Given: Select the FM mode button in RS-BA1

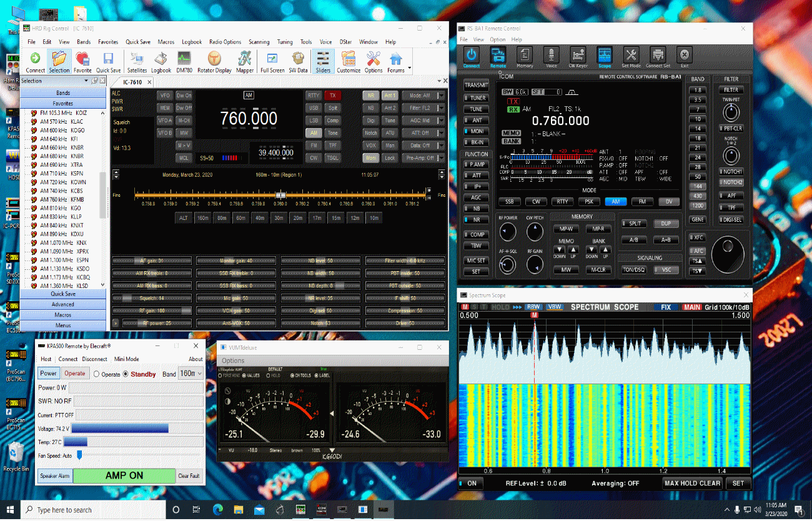Looking at the screenshot, I should 642,202.
